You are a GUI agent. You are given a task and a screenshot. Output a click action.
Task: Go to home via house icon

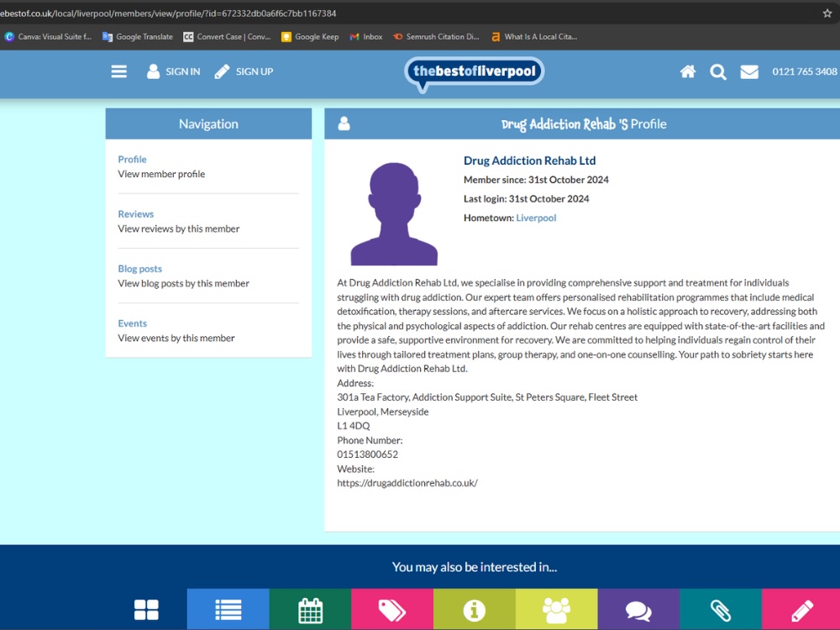(x=688, y=71)
